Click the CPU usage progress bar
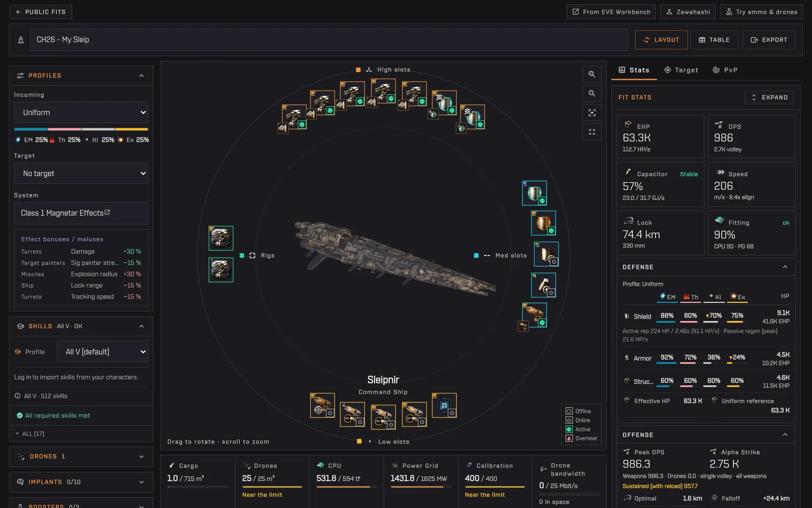Viewport: 812px width, 508px height. 347,487
